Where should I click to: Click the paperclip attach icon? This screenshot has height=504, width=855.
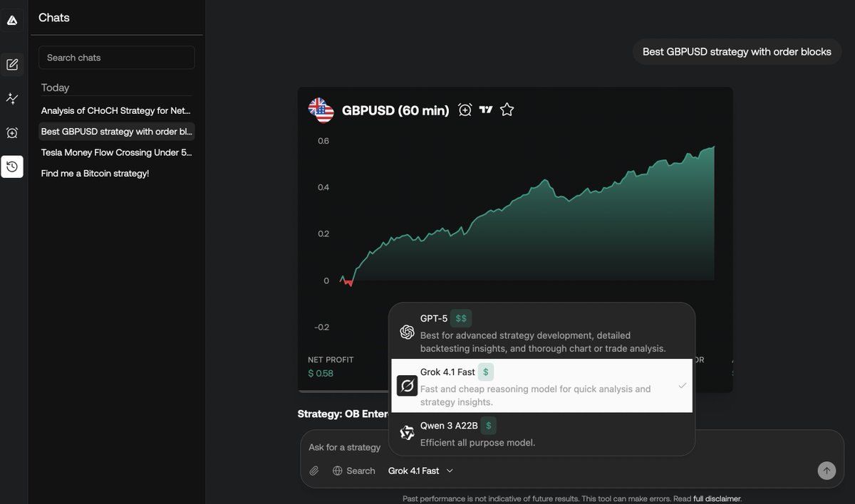[x=314, y=471]
